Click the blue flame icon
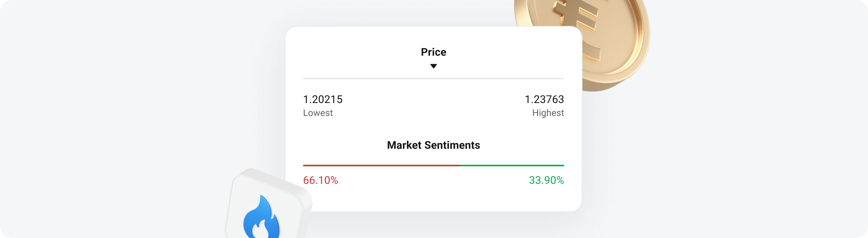The width and height of the screenshot is (868, 238). coord(261,219)
